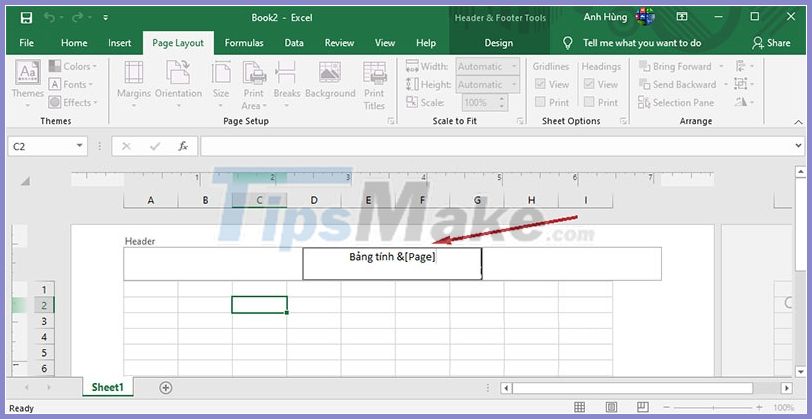
Task: Open the Breaks menu
Action: (x=286, y=84)
